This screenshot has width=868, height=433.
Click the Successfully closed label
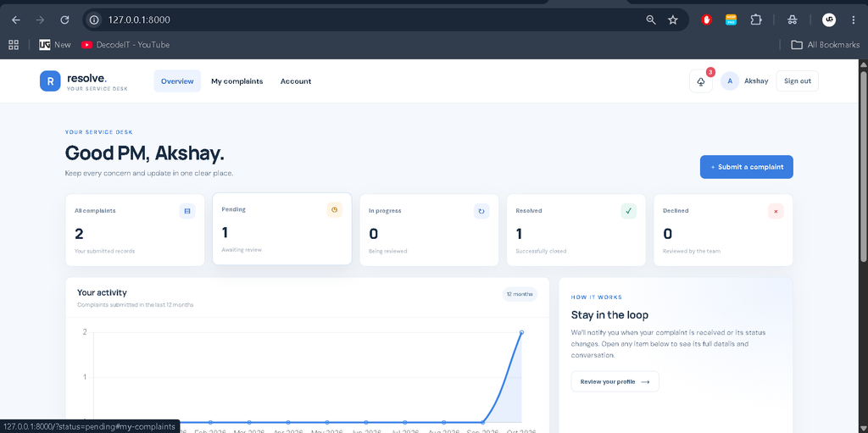point(541,251)
